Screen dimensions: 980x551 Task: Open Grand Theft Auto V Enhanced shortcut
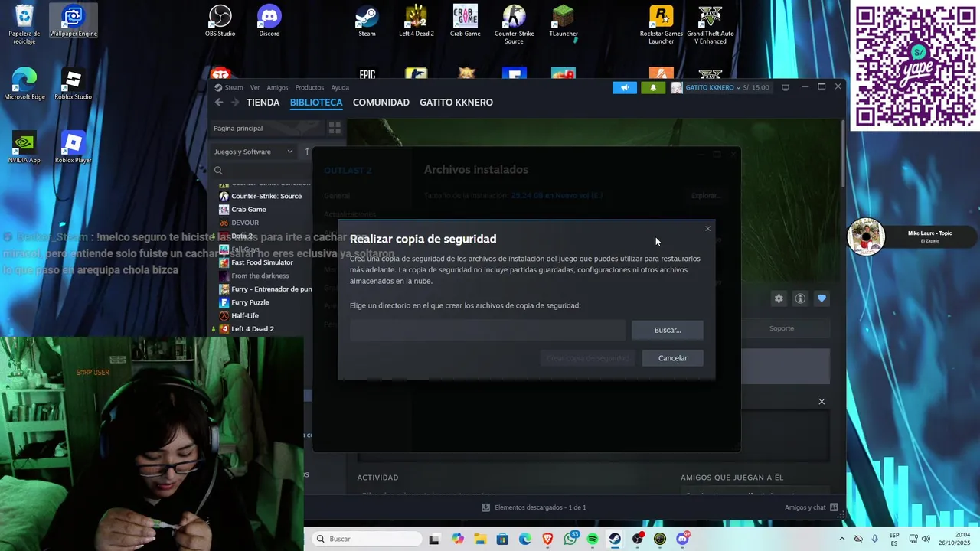pyautogui.click(x=710, y=24)
